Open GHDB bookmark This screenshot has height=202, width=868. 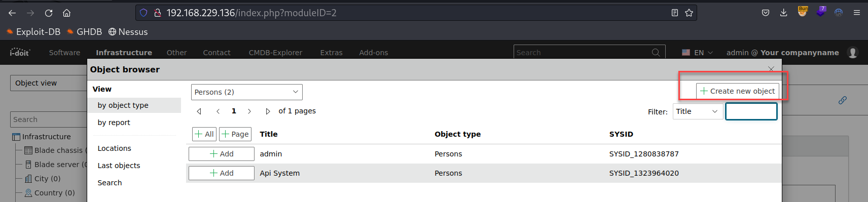point(85,32)
